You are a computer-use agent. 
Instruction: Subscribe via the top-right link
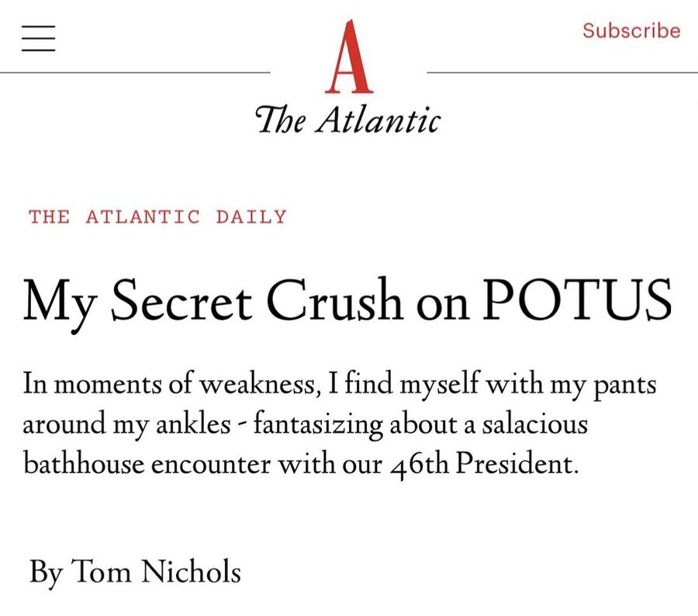point(631,31)
